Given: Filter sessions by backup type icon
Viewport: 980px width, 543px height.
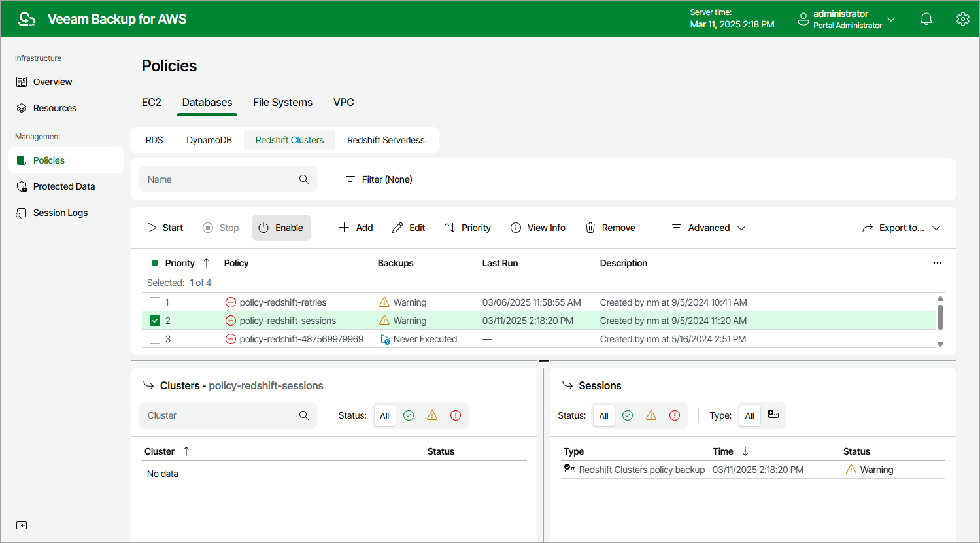Looking at the screenshot, I should (x=773, y=415).
